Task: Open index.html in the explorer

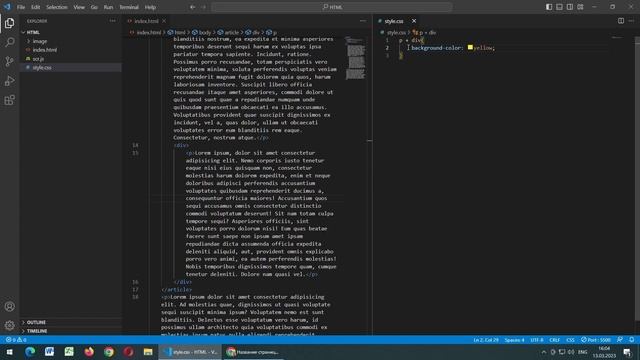Action: click(x=71, y=50)
